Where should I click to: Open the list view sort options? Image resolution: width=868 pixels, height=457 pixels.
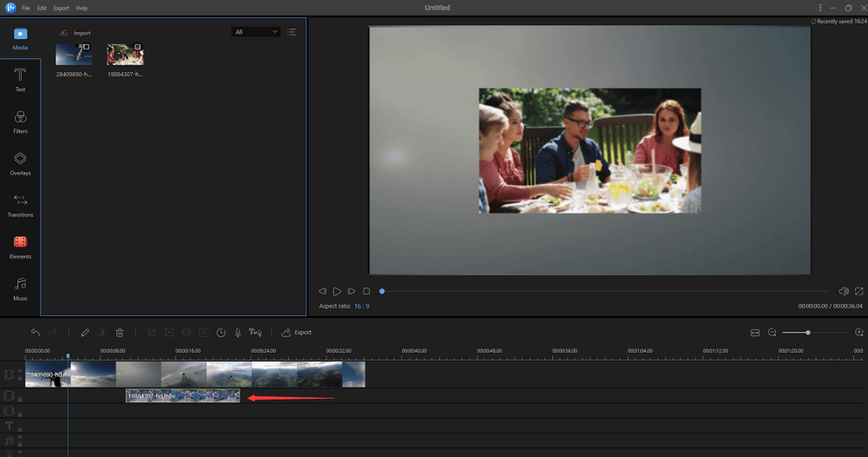pyautogui.click(x=292, y=32)
